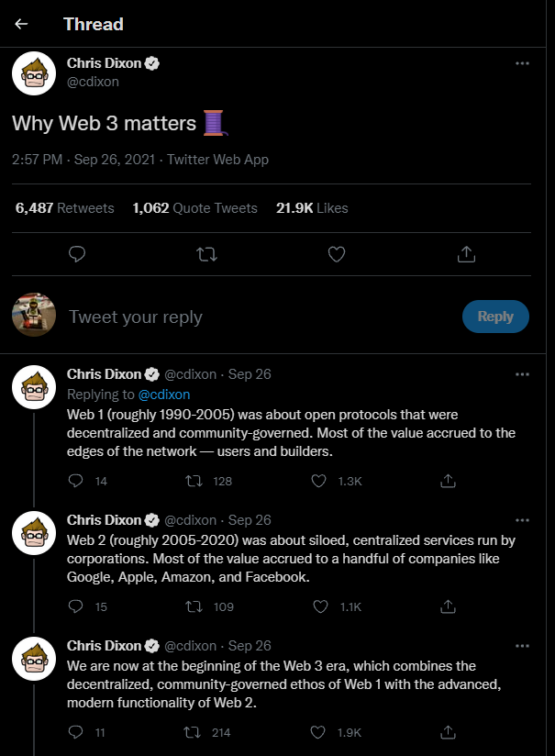The width and height of the screenshot is (555, 756).
Task: Retweet the Web 1 tweet with 128 retweets
Action: 194,481
